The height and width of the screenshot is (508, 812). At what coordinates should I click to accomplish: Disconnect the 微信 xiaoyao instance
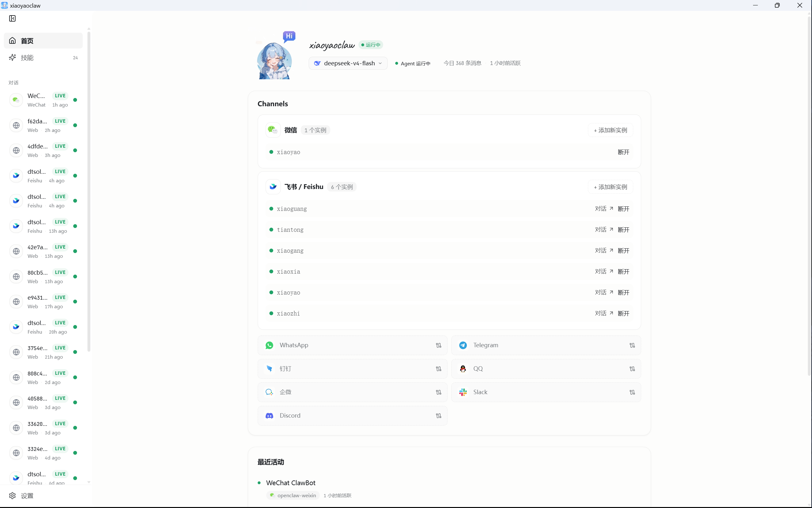click(x=623, y=152)
